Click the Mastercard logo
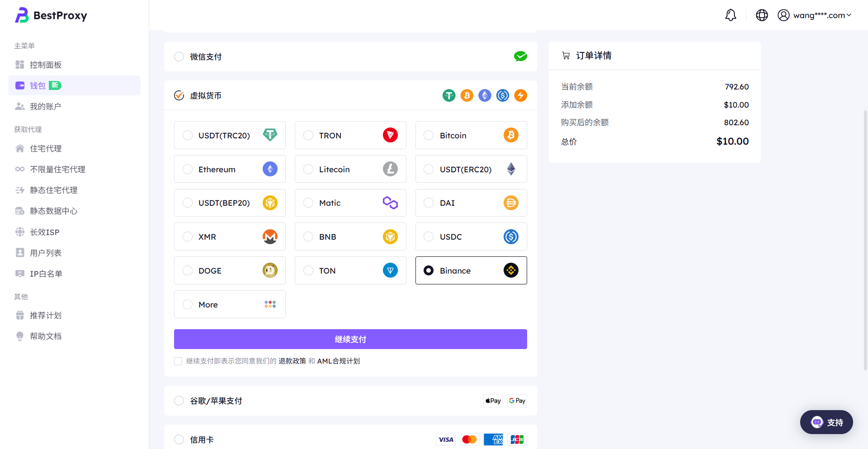This screenshot has height=449, width=868. tap(469, 440)
